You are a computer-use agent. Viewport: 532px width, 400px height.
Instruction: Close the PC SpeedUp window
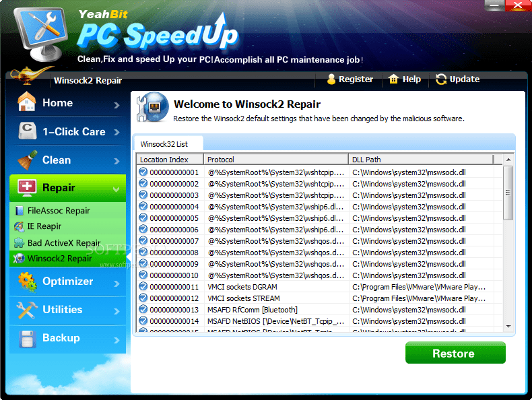coord(518,5)
